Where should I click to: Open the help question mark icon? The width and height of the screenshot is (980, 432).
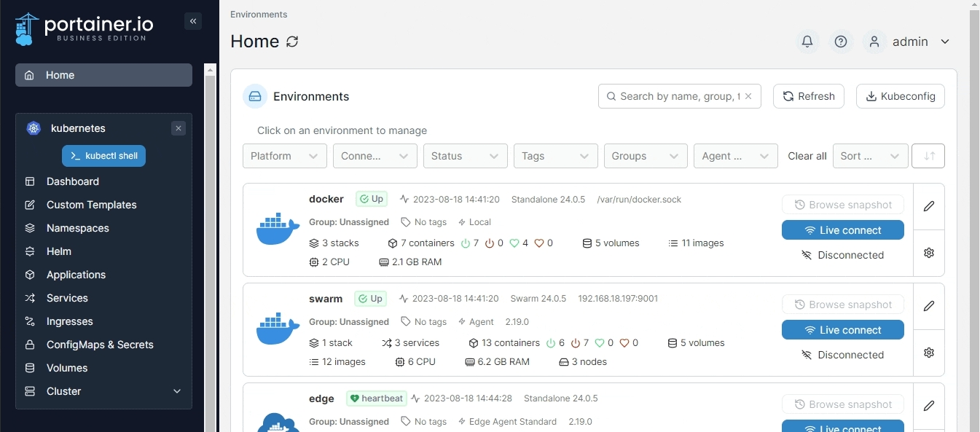pos(841,42)
